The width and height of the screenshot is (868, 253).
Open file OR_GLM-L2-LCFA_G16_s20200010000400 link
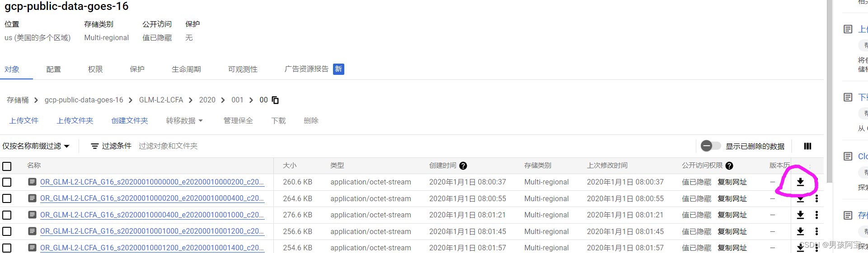(152, 215)
